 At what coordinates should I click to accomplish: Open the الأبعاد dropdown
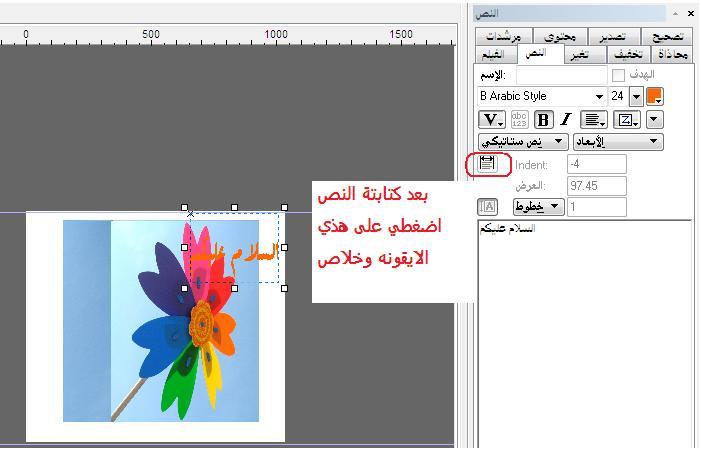click(x=617, y=142)
